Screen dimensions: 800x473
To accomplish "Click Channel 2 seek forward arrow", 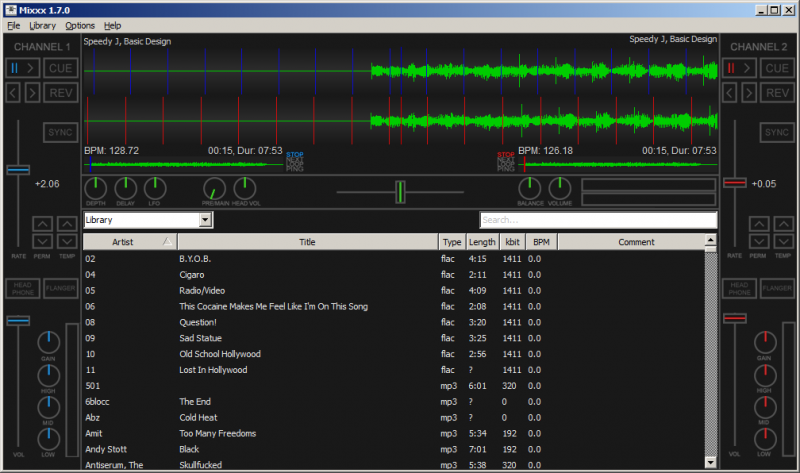I will (x=749, y=93).
